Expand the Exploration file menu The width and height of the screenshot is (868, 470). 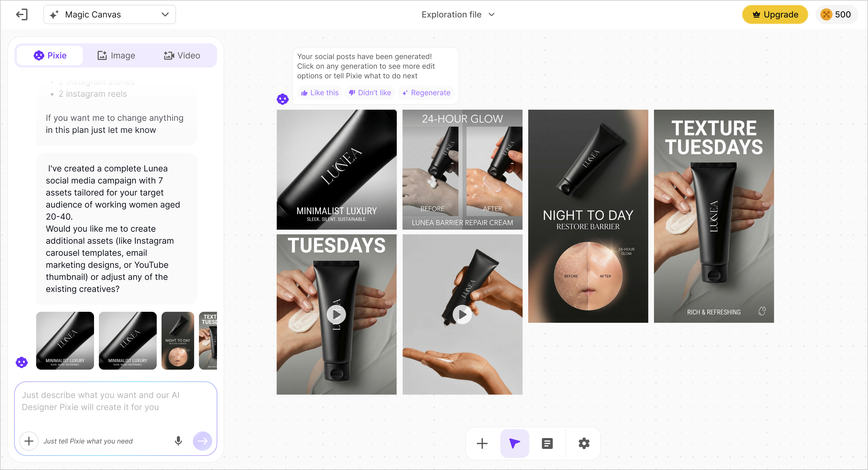pyautogui.click(x=458, y=14)
